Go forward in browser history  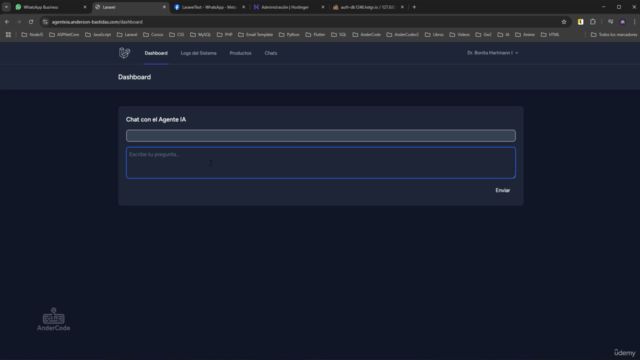click(x=19, y=22)
